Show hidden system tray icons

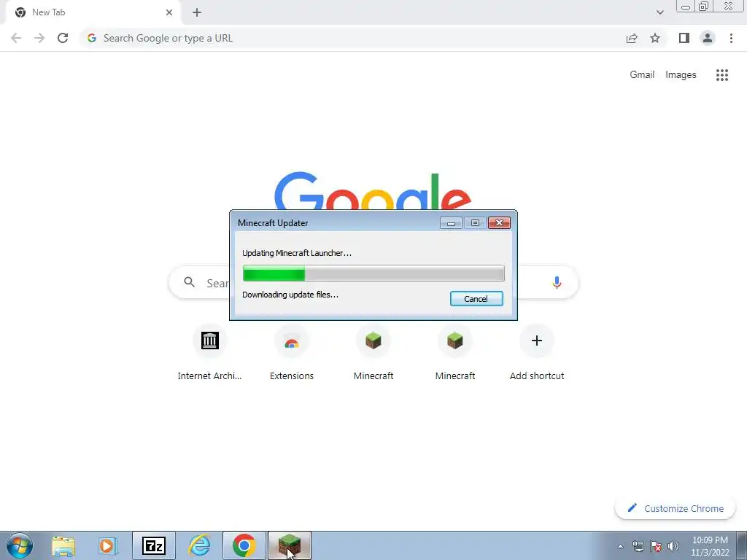click(x=620, y=547)
